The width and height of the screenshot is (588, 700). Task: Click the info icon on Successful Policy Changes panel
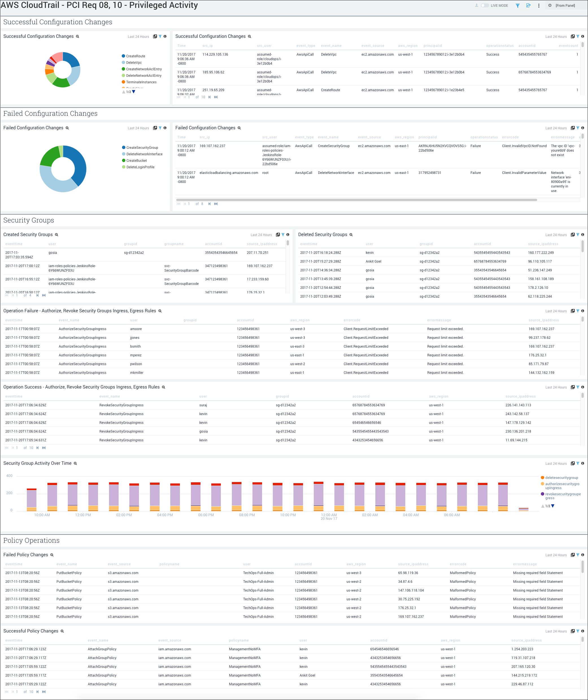click(582, 631)
